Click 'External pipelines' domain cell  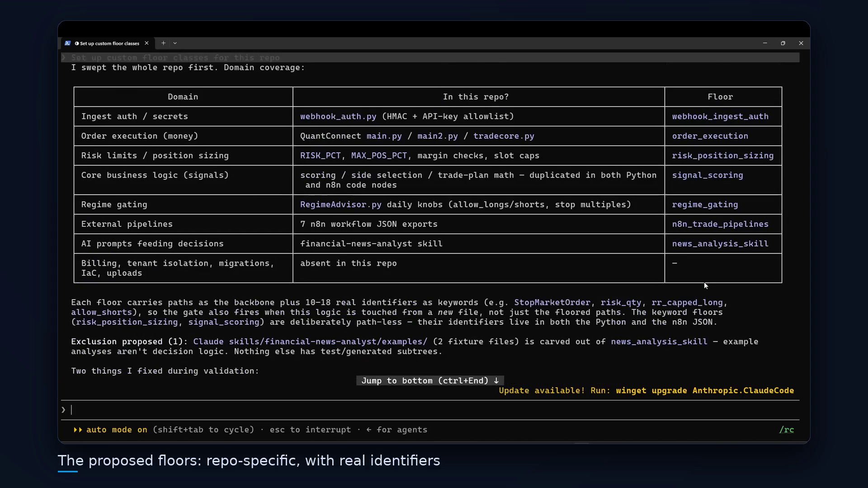183,224
